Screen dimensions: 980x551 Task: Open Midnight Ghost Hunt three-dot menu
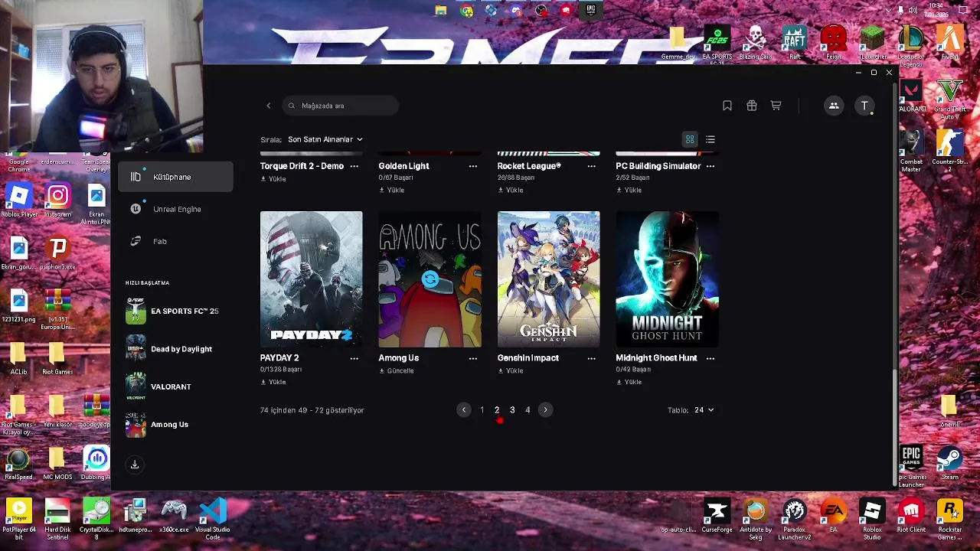710,358
